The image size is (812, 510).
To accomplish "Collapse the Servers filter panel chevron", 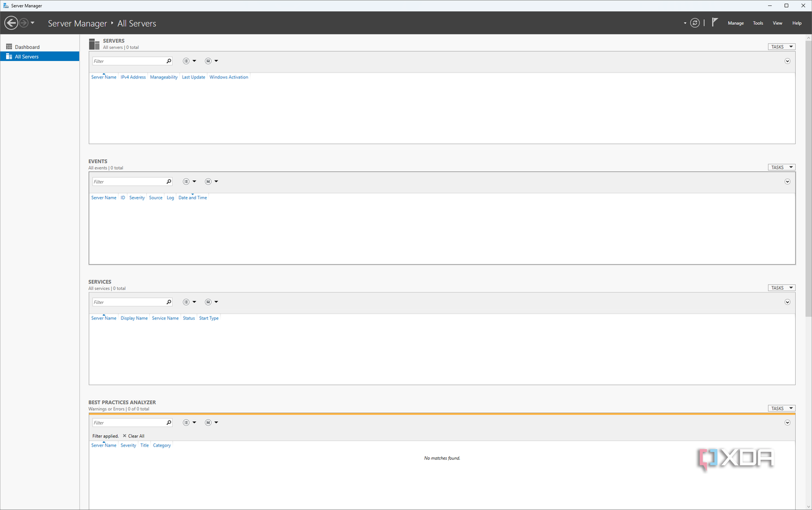I will [787, 61].
